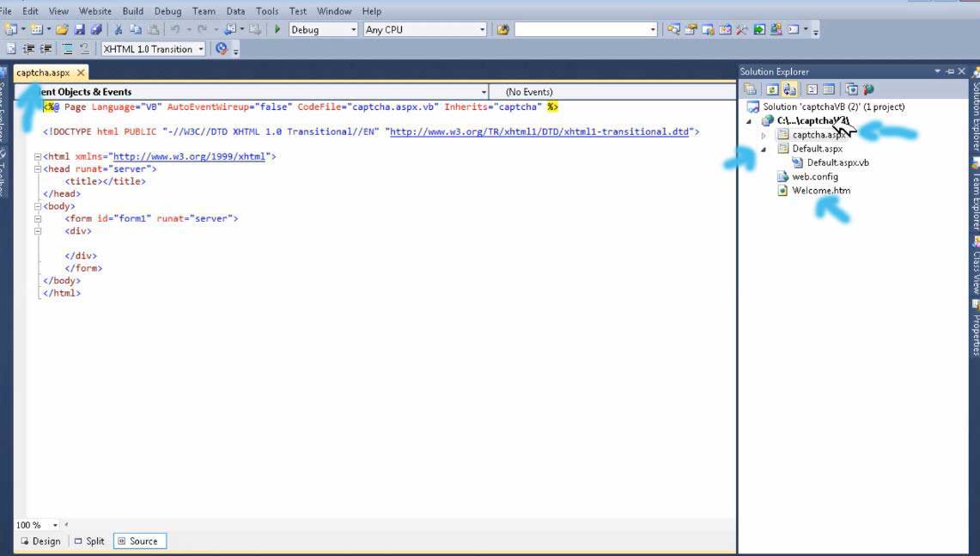Select the captcha.aspx document tab
The image size is (980, 556).
[43, 73]
